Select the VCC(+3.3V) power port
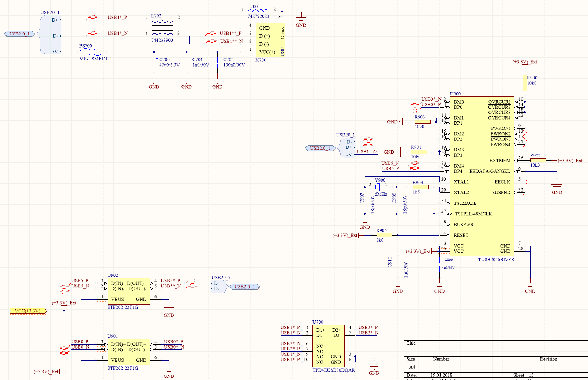The height and width of the screenshot is (380, 588). (x=28, y=311)
